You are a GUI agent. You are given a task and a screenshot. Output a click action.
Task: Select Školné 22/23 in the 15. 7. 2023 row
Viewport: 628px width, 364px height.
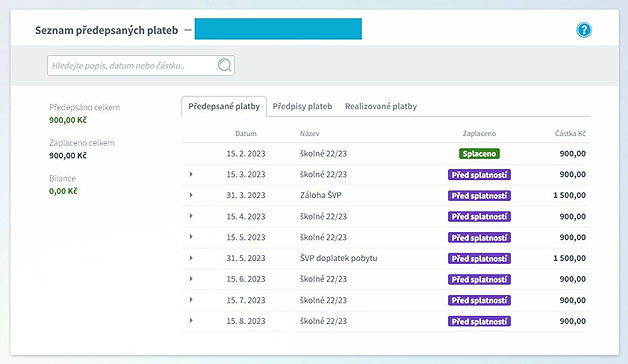pyautogui.click(x=323, y=300)
